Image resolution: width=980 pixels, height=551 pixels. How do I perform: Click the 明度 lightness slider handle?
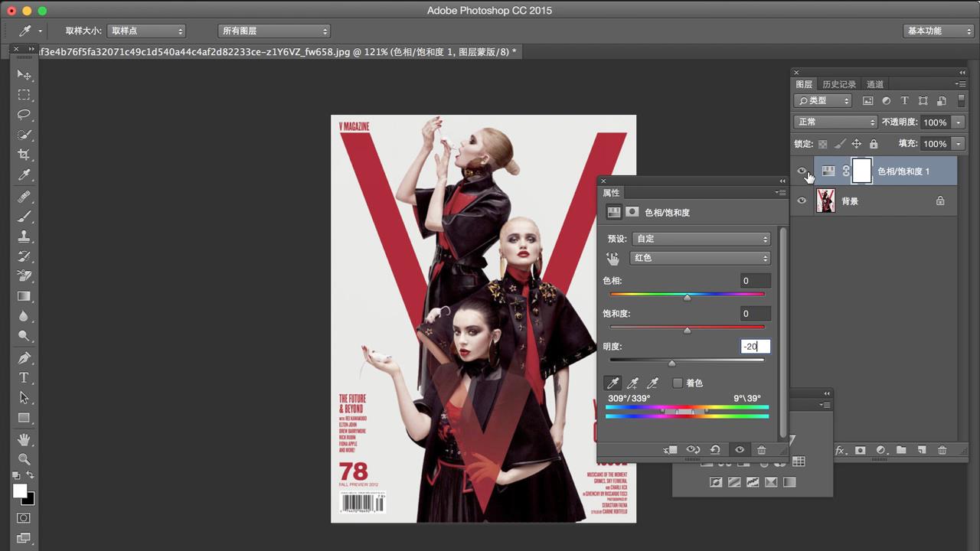click(672, 363)
